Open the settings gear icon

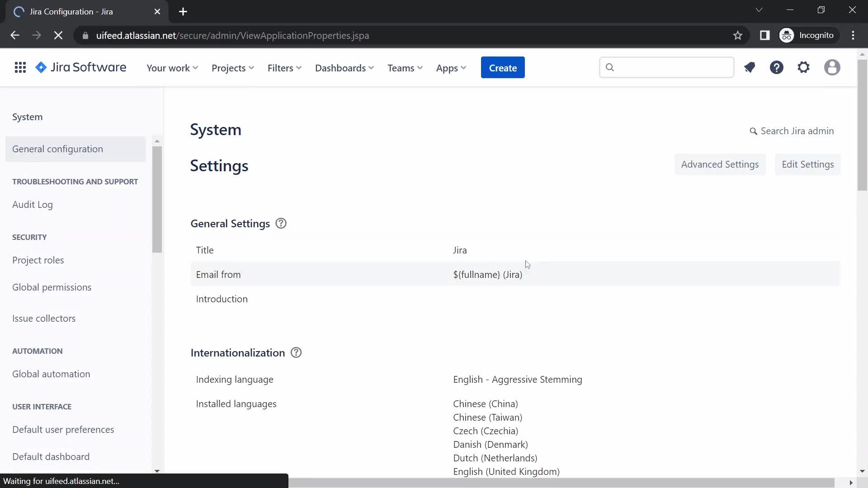[803, 68]
